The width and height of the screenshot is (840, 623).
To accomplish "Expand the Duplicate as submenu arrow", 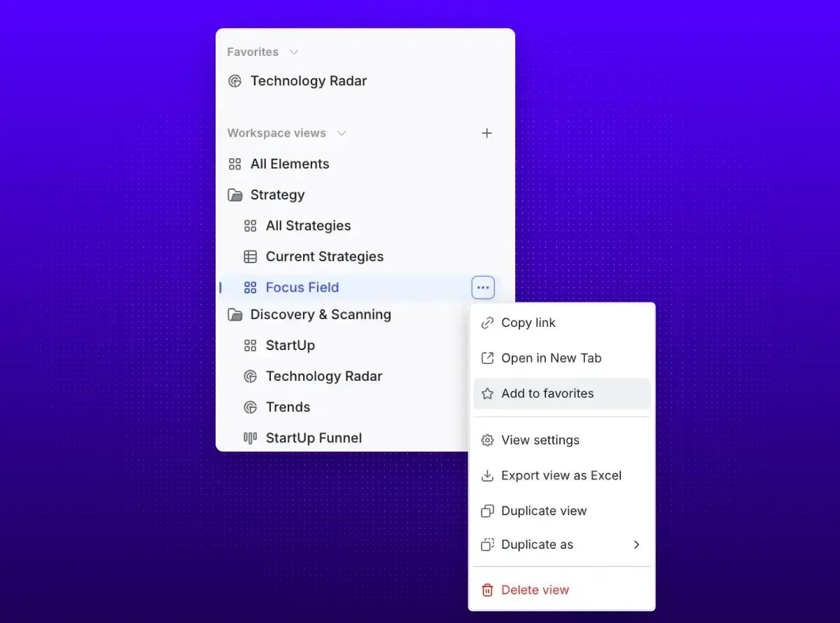I will (x=636, y=545).
